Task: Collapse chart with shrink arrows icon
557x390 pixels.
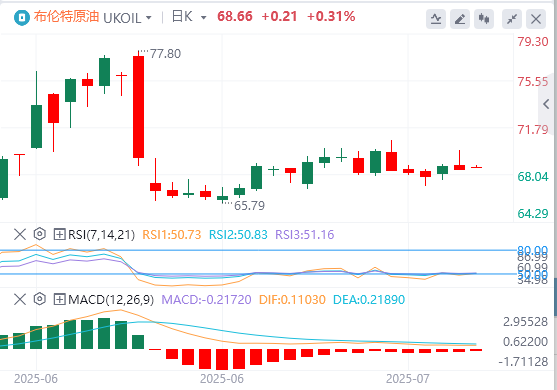Action: coord(512,18)
